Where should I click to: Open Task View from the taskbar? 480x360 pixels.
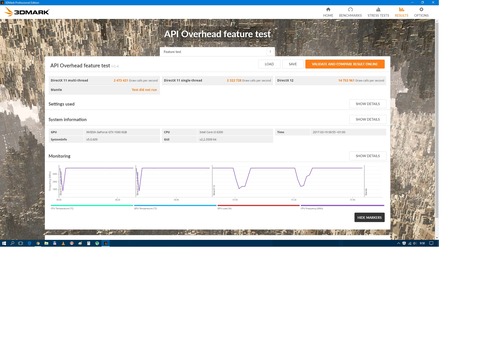click(x=21, y=243)
